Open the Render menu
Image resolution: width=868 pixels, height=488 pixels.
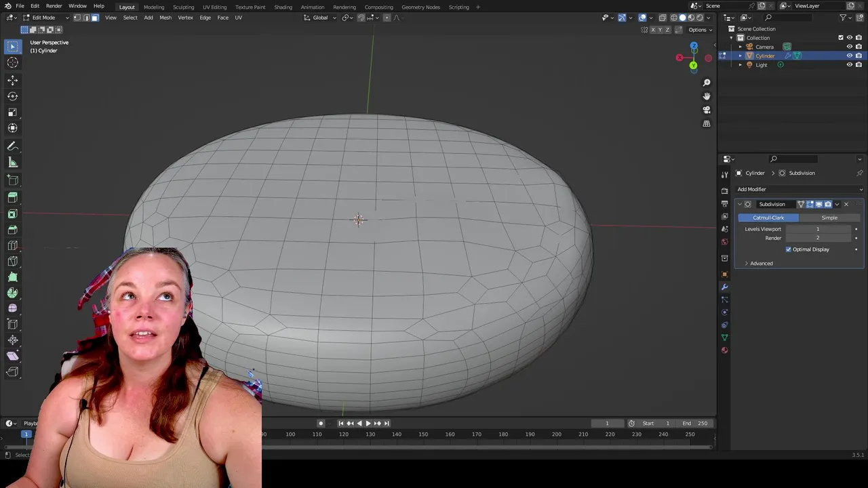tap(54, 6)
